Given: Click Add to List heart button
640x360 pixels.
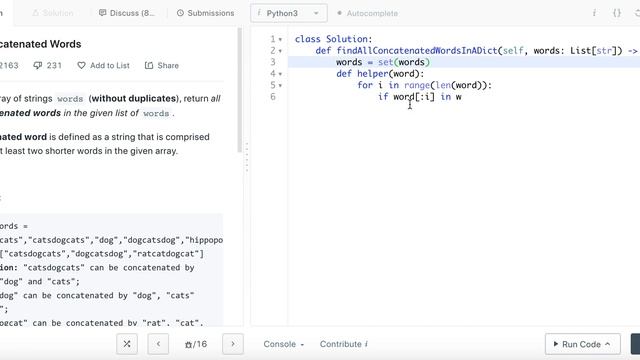Looking at the screenshot, I should tap(103, 65).
